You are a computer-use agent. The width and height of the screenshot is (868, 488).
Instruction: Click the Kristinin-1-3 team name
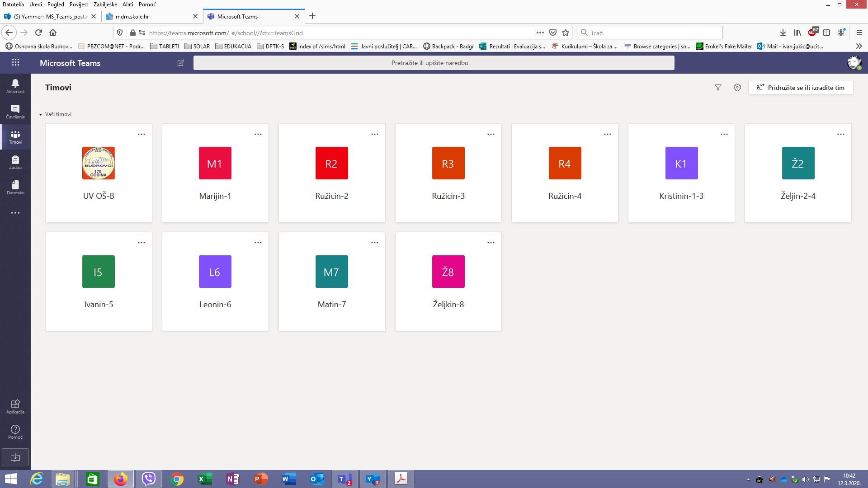point(681,196)
